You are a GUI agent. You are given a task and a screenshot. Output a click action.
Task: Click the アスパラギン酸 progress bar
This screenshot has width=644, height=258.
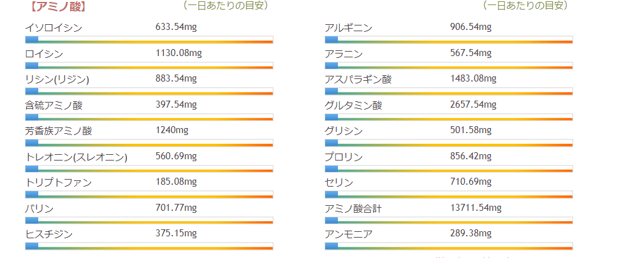pos(449,91)
